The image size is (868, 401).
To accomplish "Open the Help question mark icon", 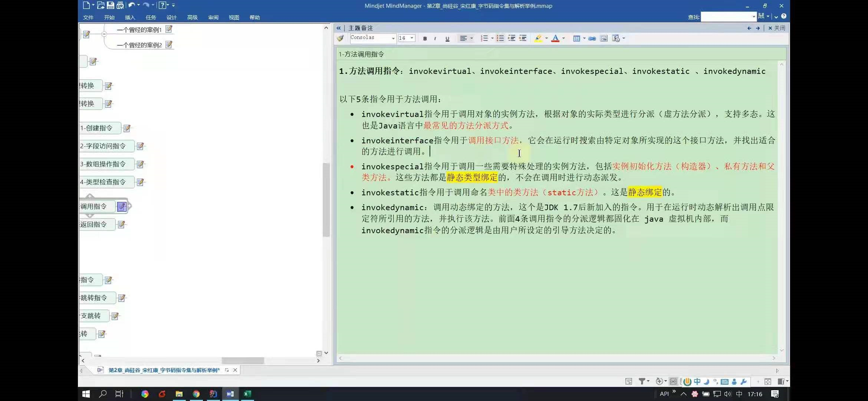I will [x=162, y=5].
